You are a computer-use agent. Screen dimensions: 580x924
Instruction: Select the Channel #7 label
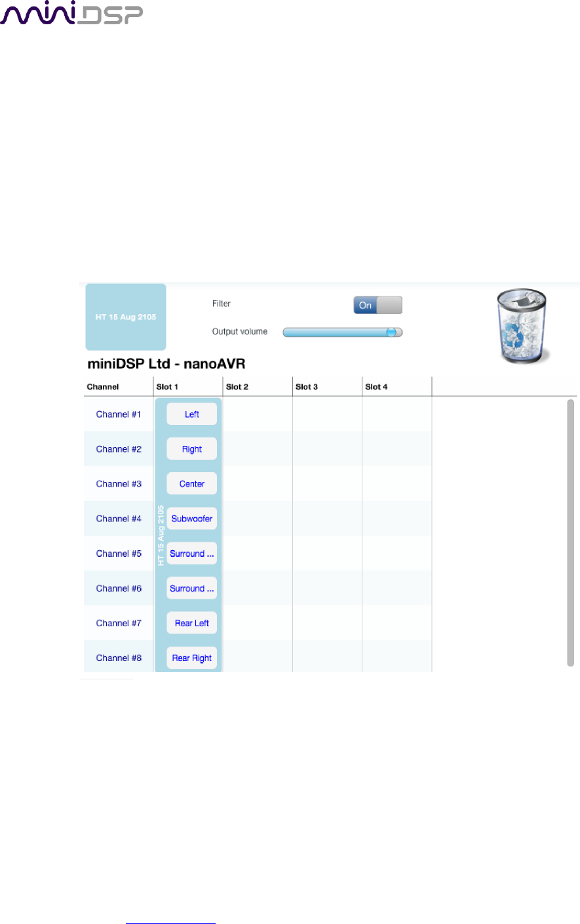tap(119, 623)
